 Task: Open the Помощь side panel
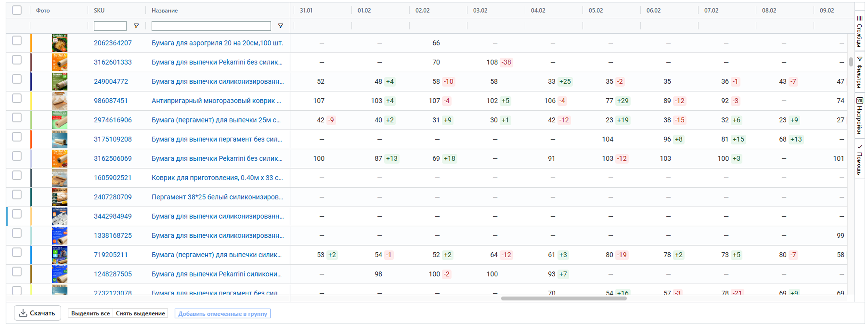860,160
